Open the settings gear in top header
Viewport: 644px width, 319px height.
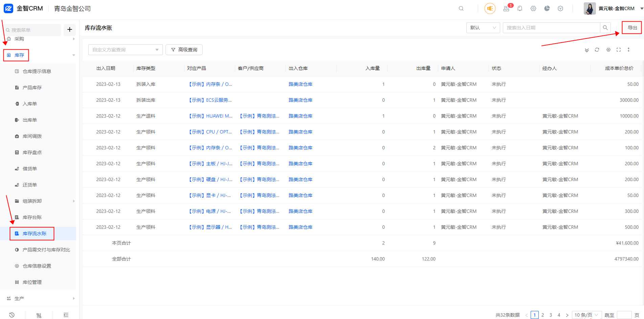(533, 8)
